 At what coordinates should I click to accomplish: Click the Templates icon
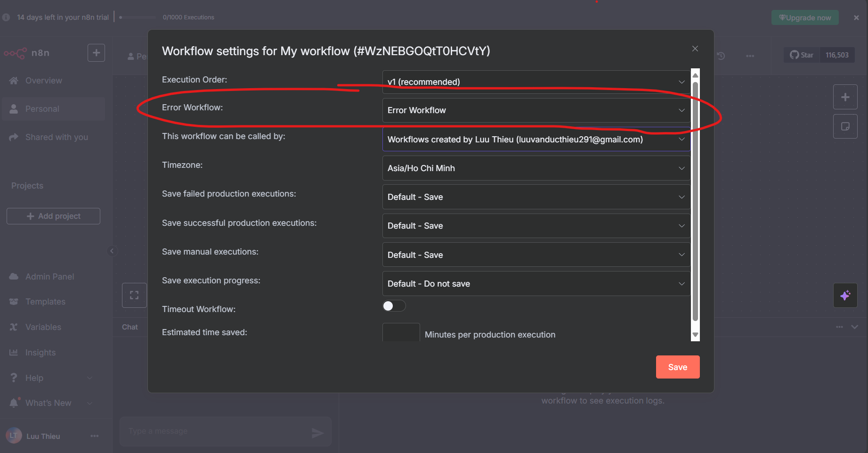tap(14, 302)
